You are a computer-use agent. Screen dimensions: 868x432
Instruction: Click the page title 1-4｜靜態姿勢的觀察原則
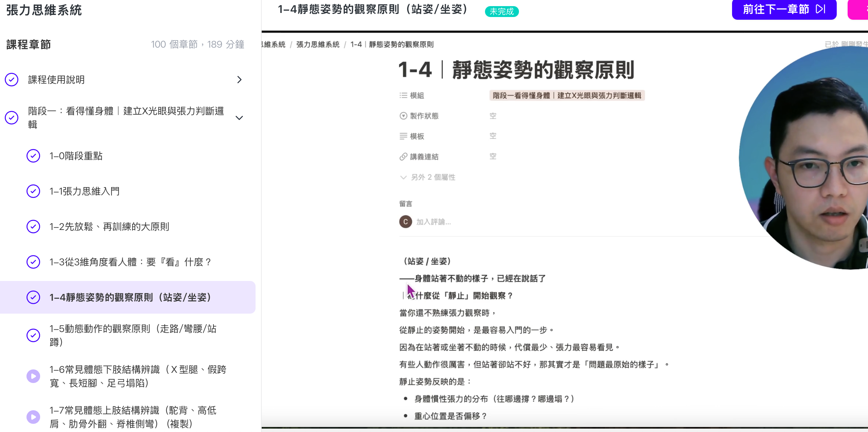click(x=517, y=70)
